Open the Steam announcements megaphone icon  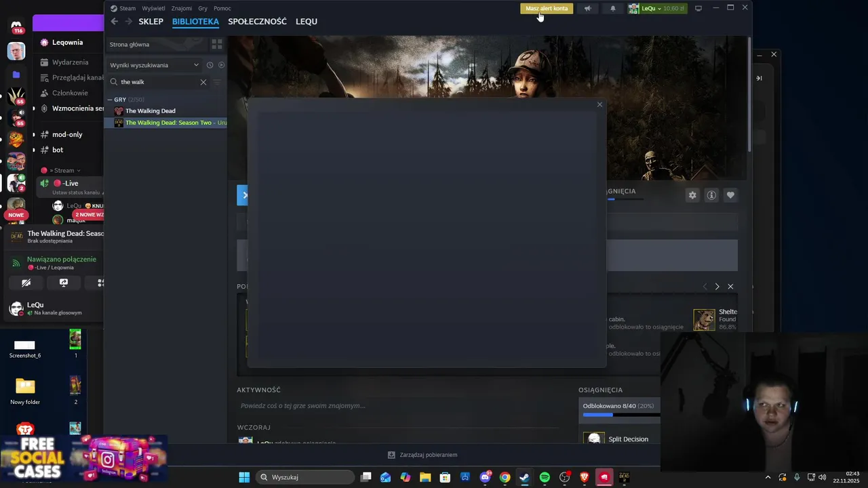point(587,8)
